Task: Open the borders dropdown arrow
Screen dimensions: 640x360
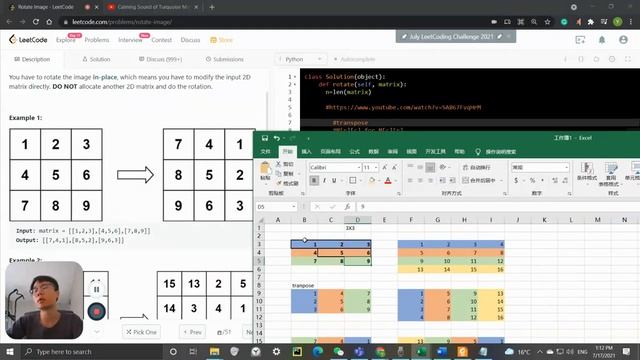Action: tap(360, 180)
